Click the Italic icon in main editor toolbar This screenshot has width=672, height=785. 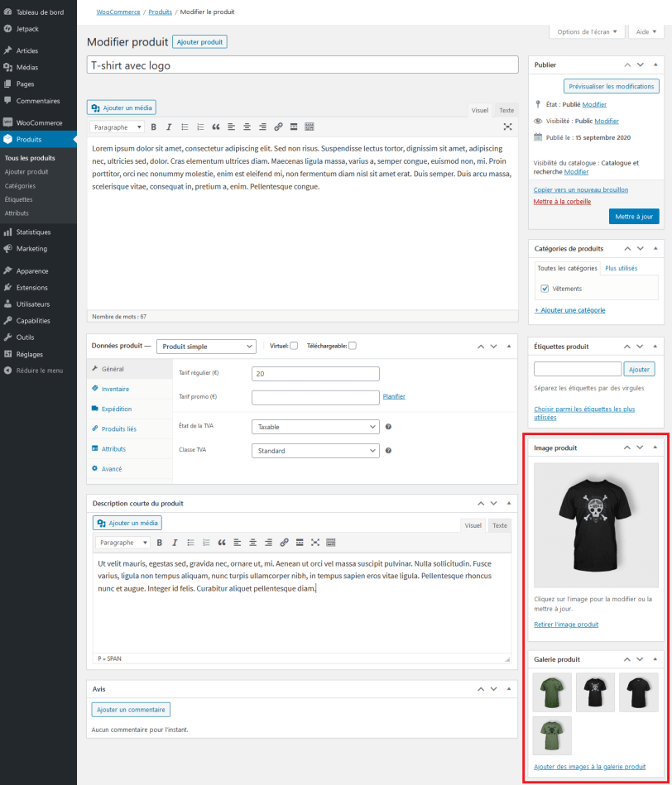pyautogui.click(x=169, y=127)
